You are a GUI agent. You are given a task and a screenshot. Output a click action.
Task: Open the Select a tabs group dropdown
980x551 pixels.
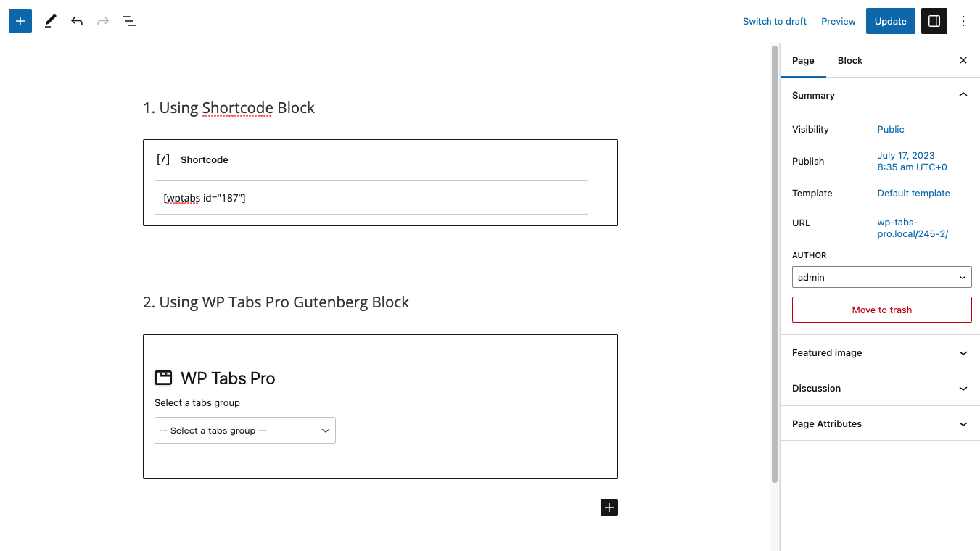245,430
